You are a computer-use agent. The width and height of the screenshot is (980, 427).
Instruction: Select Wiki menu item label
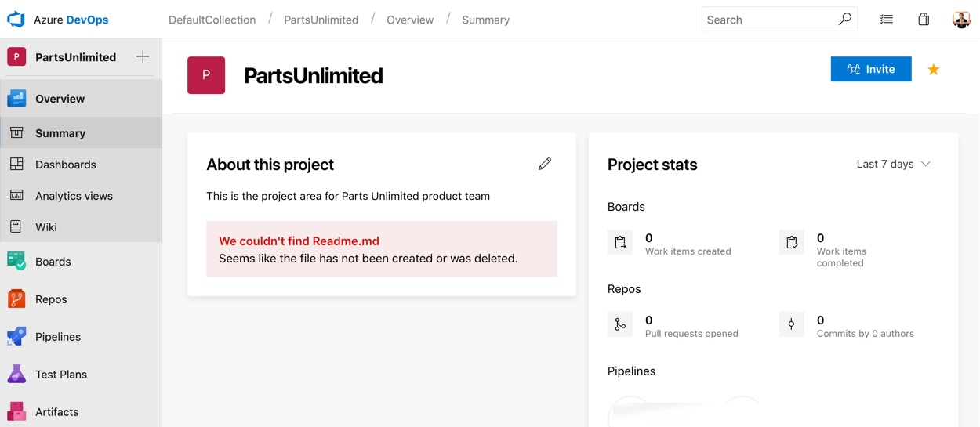pyautogui.click(x=46, y=227)
